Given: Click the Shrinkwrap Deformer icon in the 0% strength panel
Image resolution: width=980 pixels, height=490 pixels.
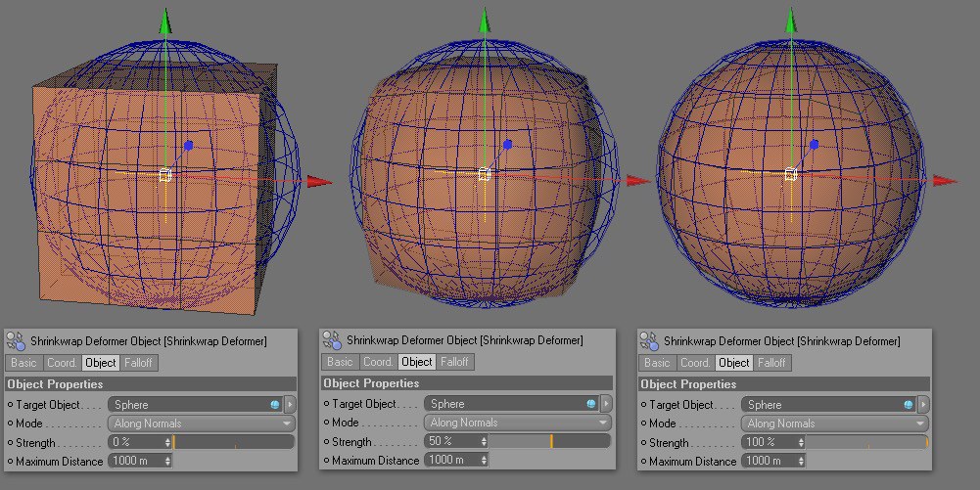Looking at the screenshot, I should pos(17,341).
